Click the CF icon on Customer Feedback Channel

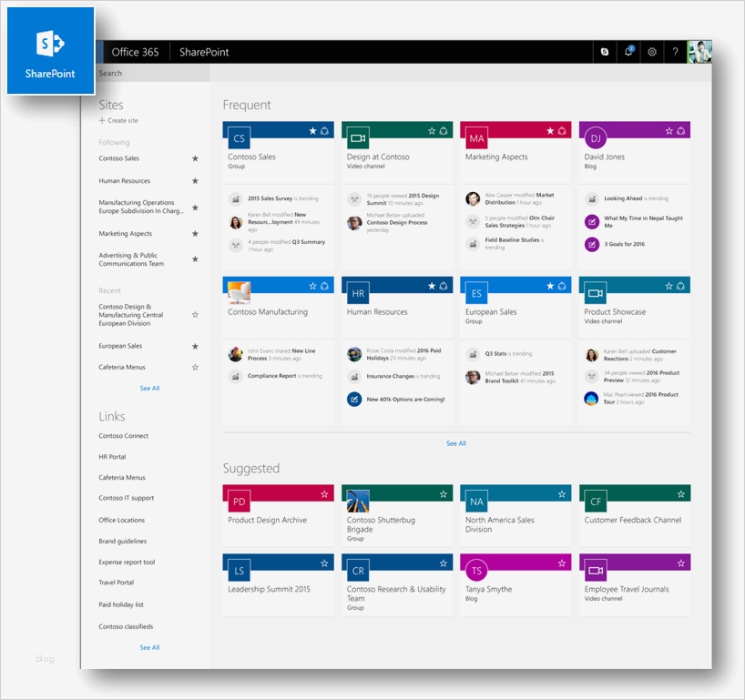click(x=596, y=502)
